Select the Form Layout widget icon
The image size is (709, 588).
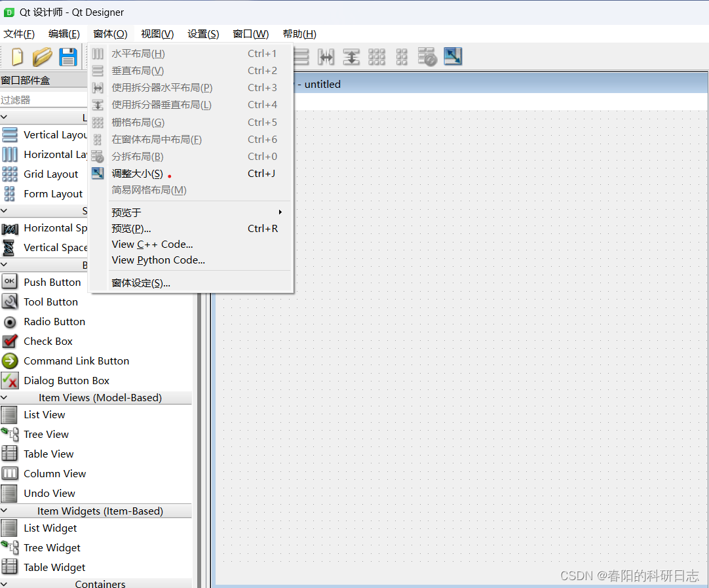(9, 193)
